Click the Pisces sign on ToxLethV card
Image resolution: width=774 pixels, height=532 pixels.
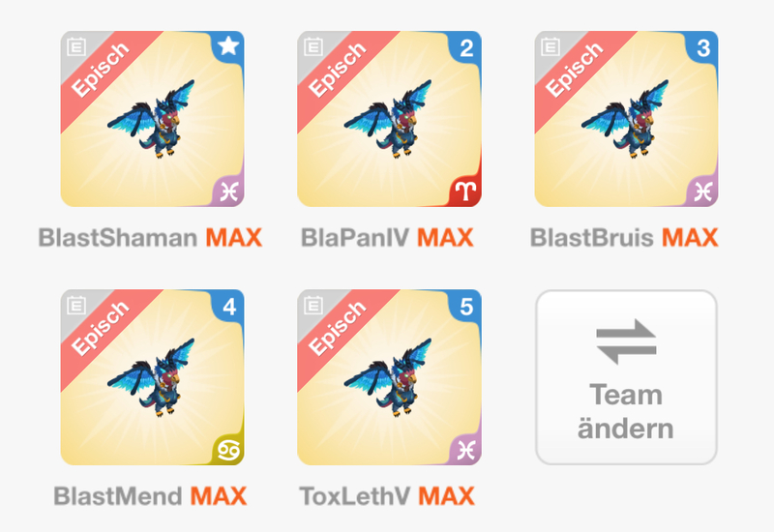(466, 450)
